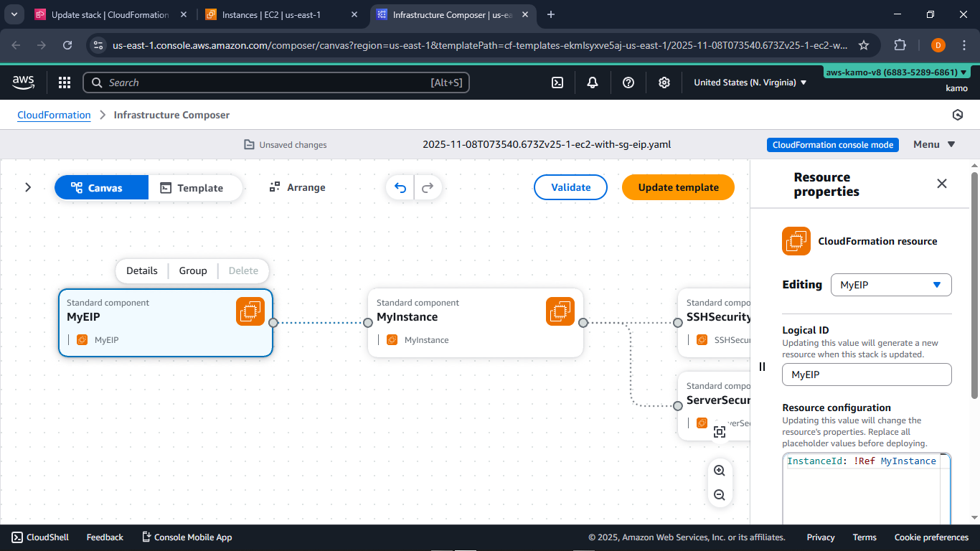The height and width of the screenshot is (551, 980).
Task: Open the Editing resource dropdown showing MyEIP
Action: pyautogui.click(x=890, y=285)
